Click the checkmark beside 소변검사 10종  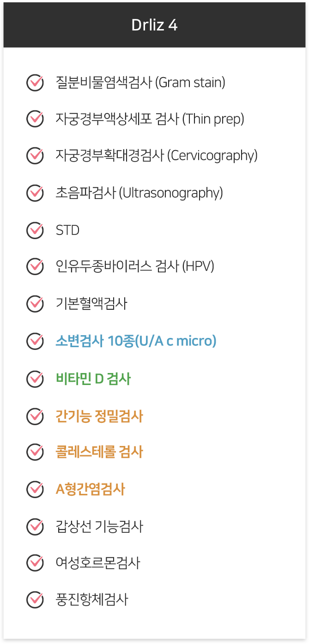coord(35,341)
